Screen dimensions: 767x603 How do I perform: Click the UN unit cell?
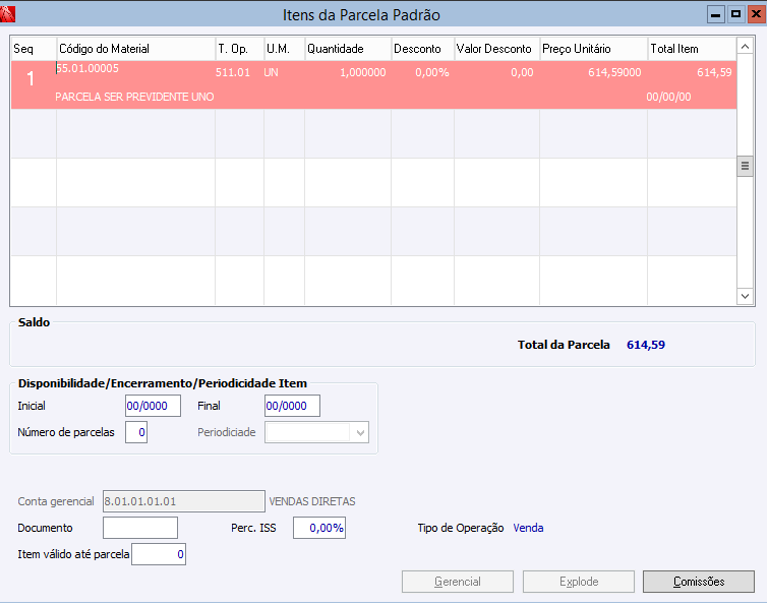[x=271, y=72]
